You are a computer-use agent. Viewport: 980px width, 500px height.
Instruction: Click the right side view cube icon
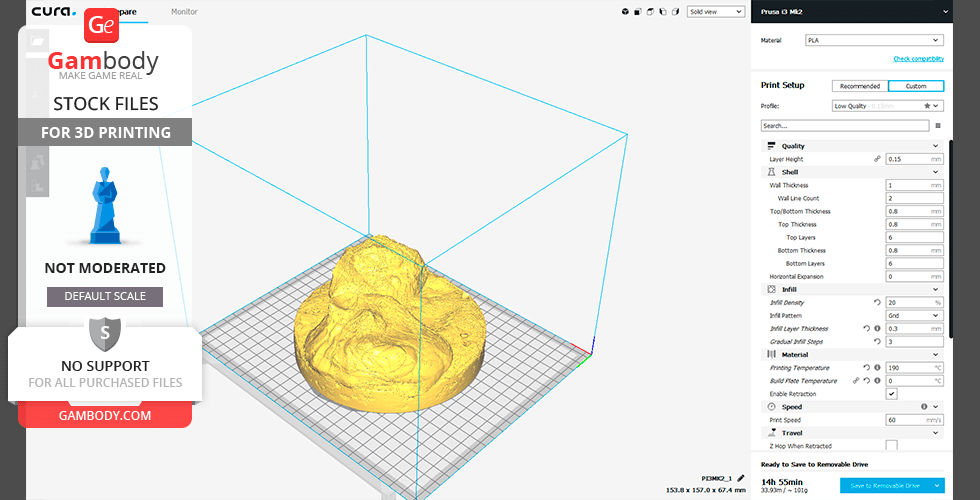coord(675,12)
